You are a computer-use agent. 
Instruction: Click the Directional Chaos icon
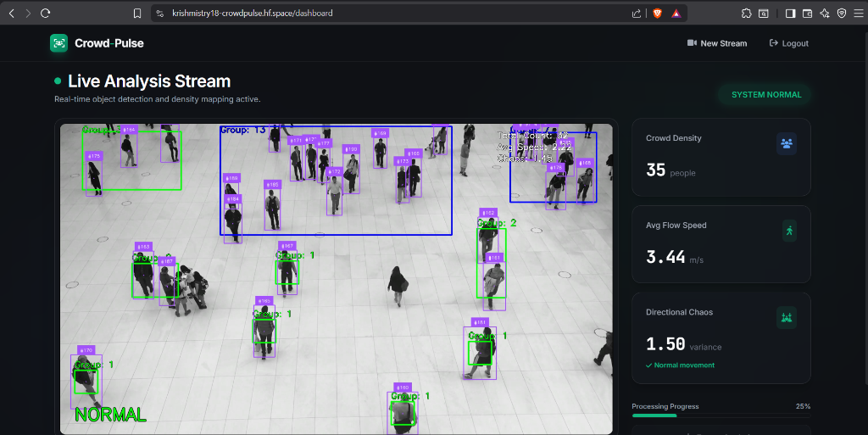[787, 318]
